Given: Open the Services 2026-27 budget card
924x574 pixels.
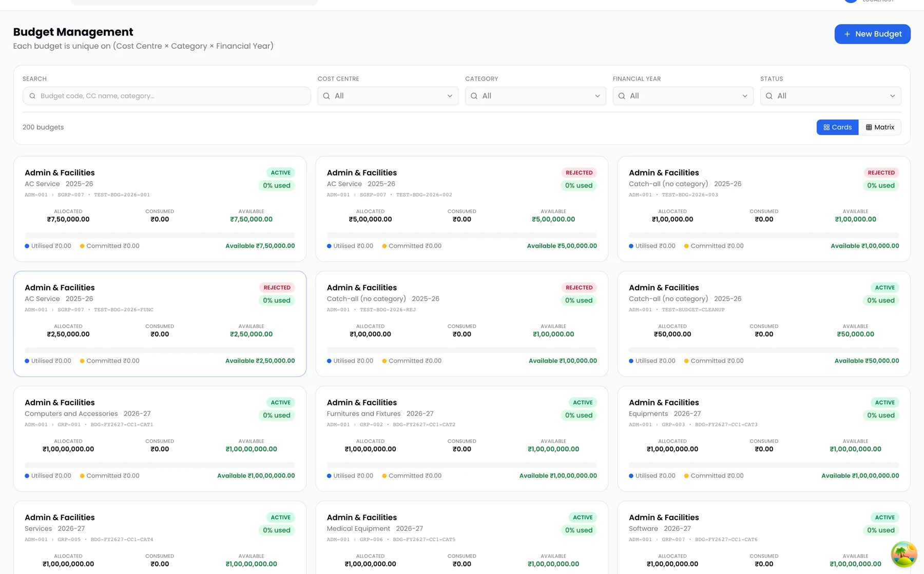Looking at the screenshot, I should [x=160, y=538].
